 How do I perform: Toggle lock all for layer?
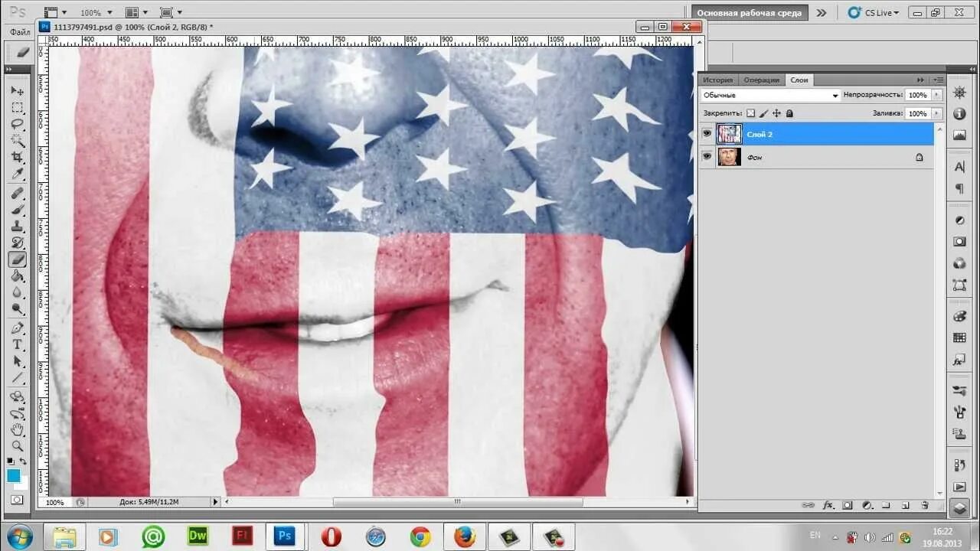[x=789, y=113]
